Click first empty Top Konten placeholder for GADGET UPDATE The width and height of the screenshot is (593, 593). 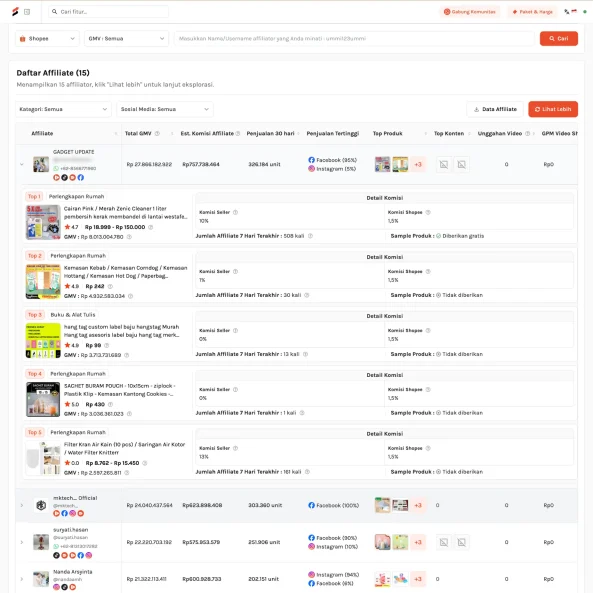click(x=444, y=165)
